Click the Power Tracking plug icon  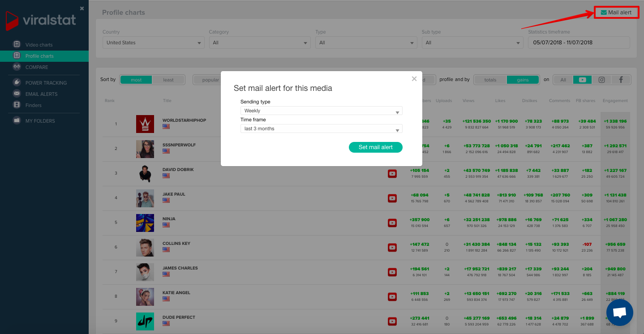(x=17, y=82)
